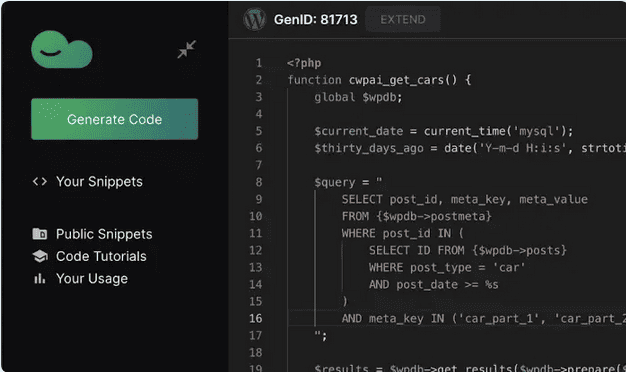Click line number 8 beside $query

[259, 182]
